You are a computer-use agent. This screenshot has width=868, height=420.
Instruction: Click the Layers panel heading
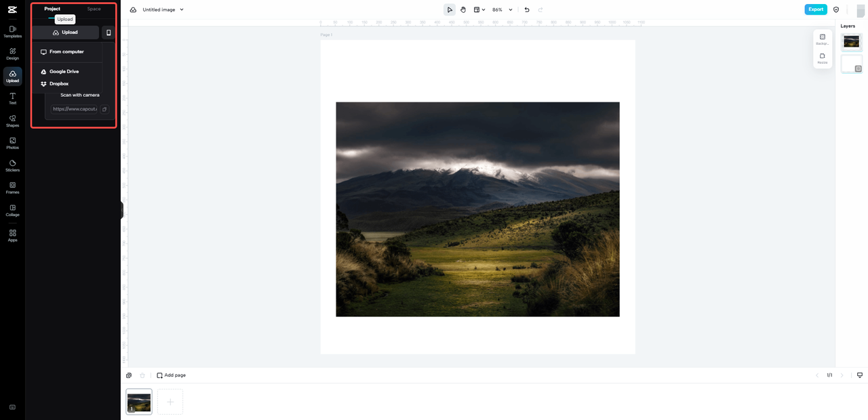tap(848, 26)
